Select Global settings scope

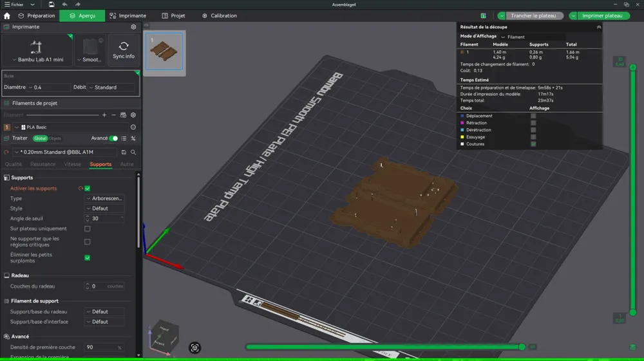(40, 138)
